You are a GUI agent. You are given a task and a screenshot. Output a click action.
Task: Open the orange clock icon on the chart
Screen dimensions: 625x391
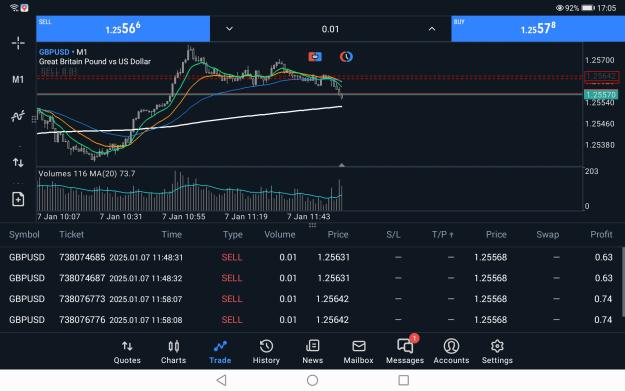(x=346, y=57)
